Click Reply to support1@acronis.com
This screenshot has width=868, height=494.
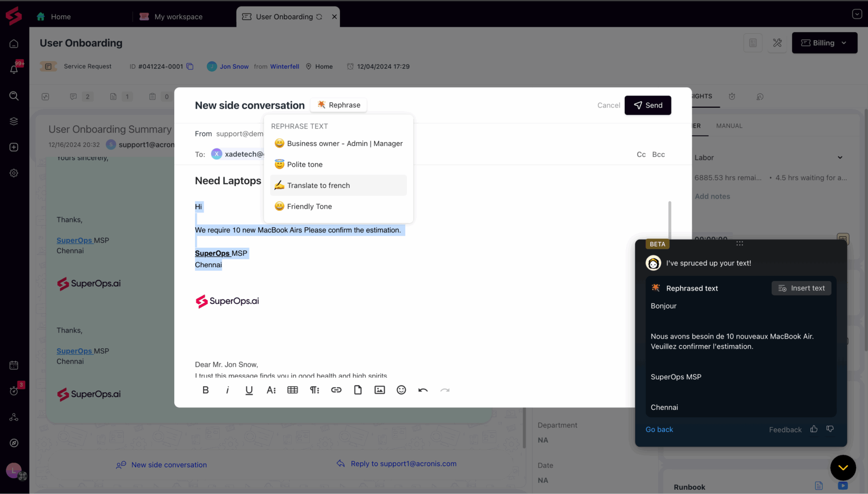coord(396,463)
